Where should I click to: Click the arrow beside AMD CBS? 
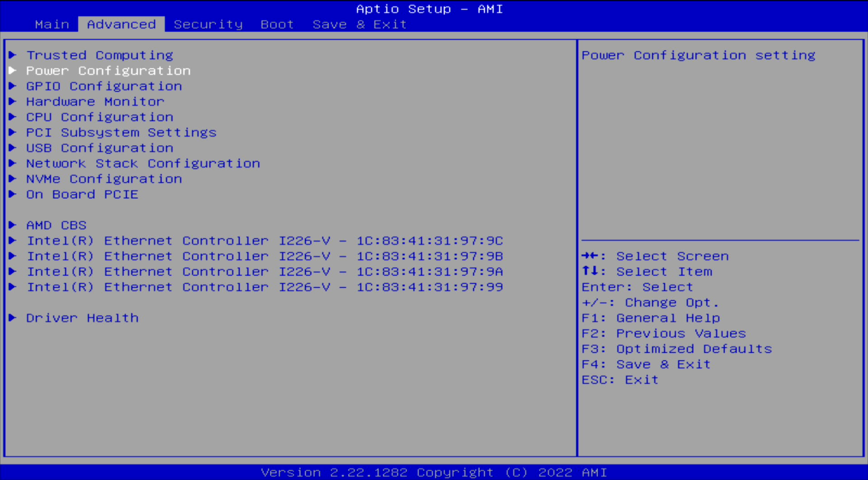click(13, 225)
